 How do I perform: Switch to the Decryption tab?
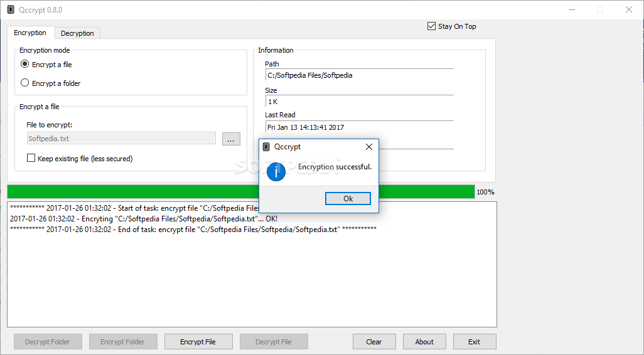tap(77, 33)
